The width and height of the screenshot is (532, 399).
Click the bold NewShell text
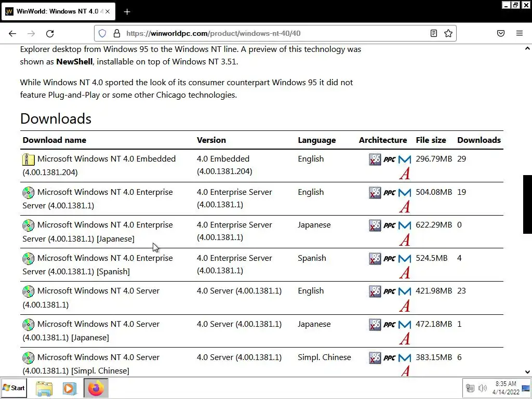[74, 62]
